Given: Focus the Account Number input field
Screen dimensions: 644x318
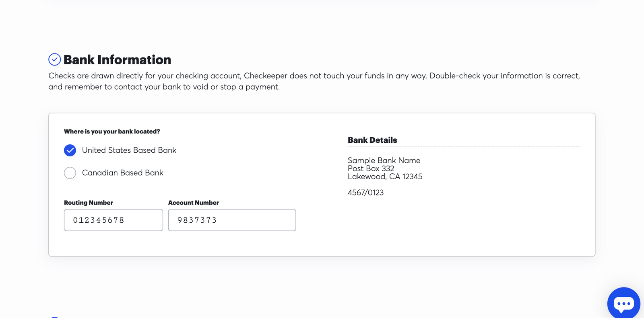Looking at the screenshot, I should (x=232, y=220).
